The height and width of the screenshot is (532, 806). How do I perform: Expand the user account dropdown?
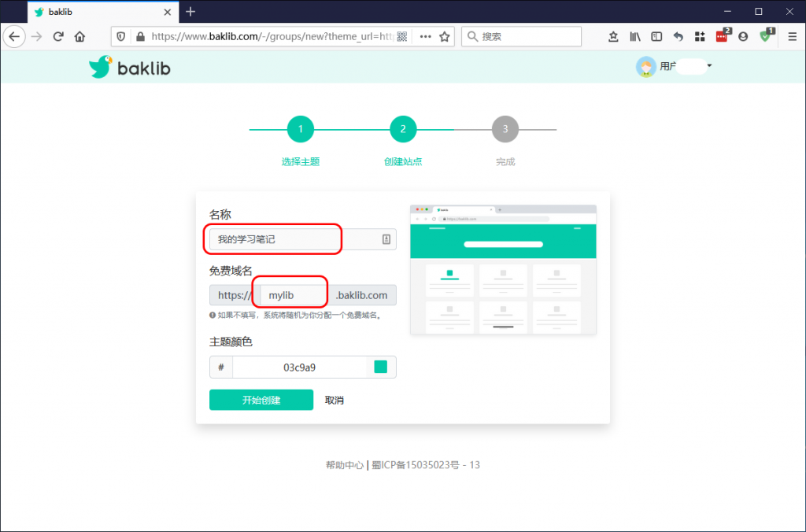(x=708, y=66)
